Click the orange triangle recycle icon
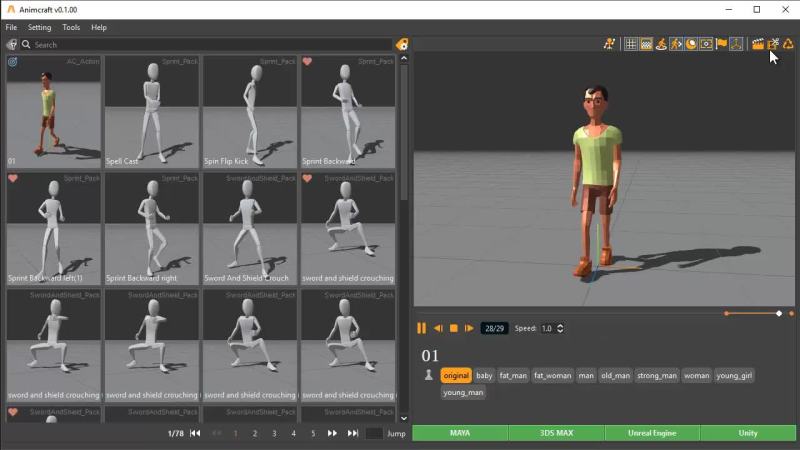This screenshot has height=450, width=800. coord(788,44)
